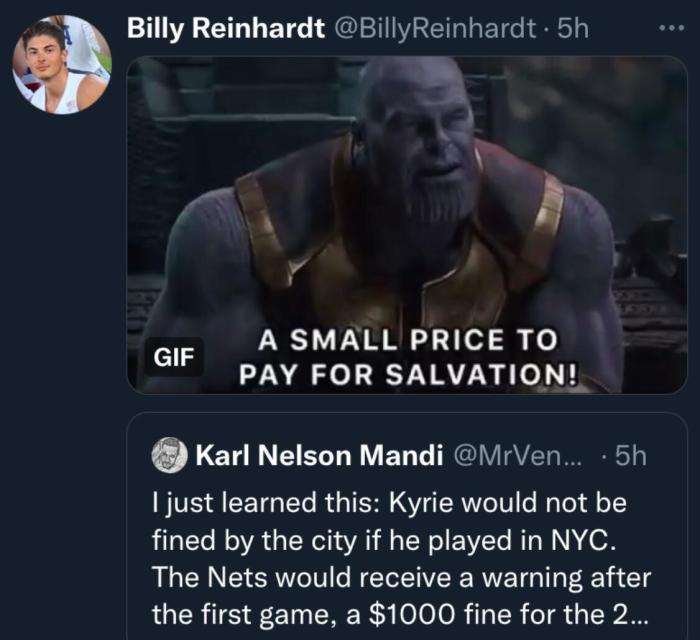This screenshot has height=640, width=700.
Task: Click the Karl Nelson Mandi name
Action: tap(320, 457)
